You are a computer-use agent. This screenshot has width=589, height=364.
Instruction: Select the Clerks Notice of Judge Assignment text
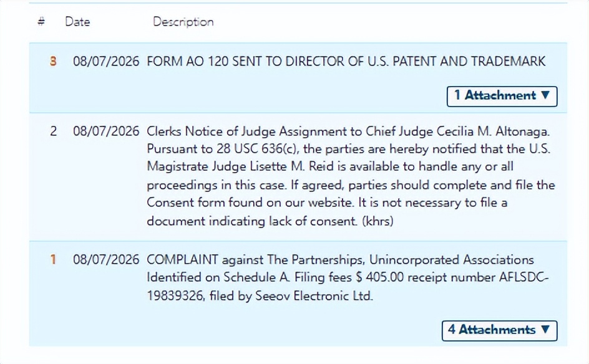[x=348, y=176]
